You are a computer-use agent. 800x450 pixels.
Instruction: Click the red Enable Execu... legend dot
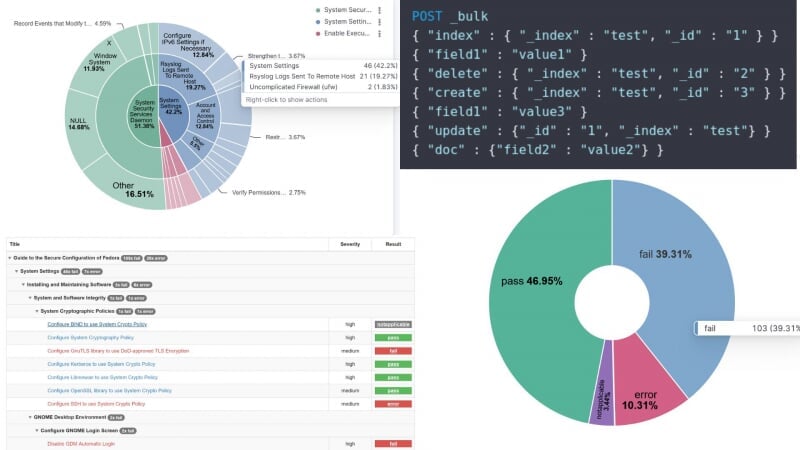318,33
